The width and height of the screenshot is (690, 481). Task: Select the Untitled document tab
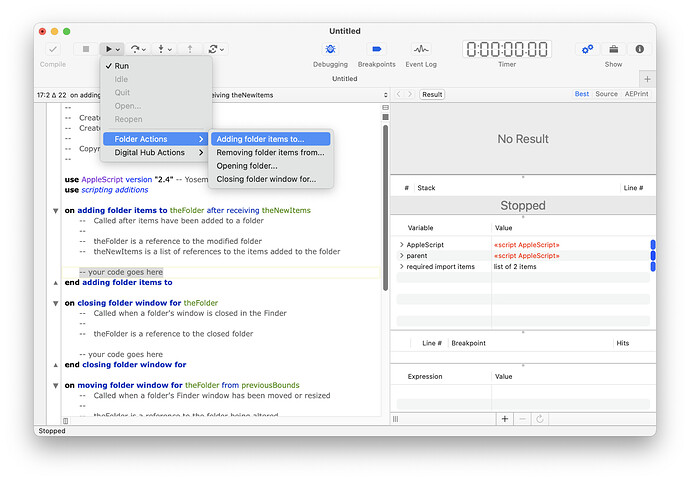pyautogui.click(x=345, y=79)
